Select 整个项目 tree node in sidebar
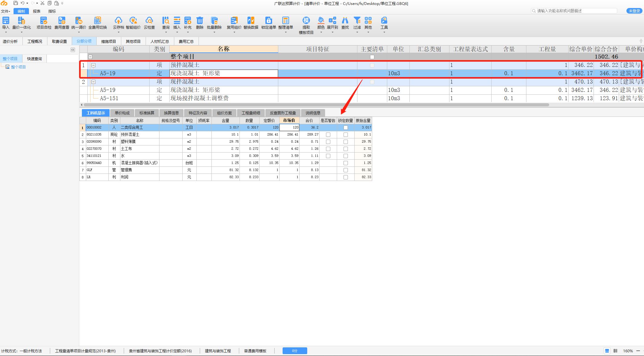The image size is (644, 356). tap(18, 67)
